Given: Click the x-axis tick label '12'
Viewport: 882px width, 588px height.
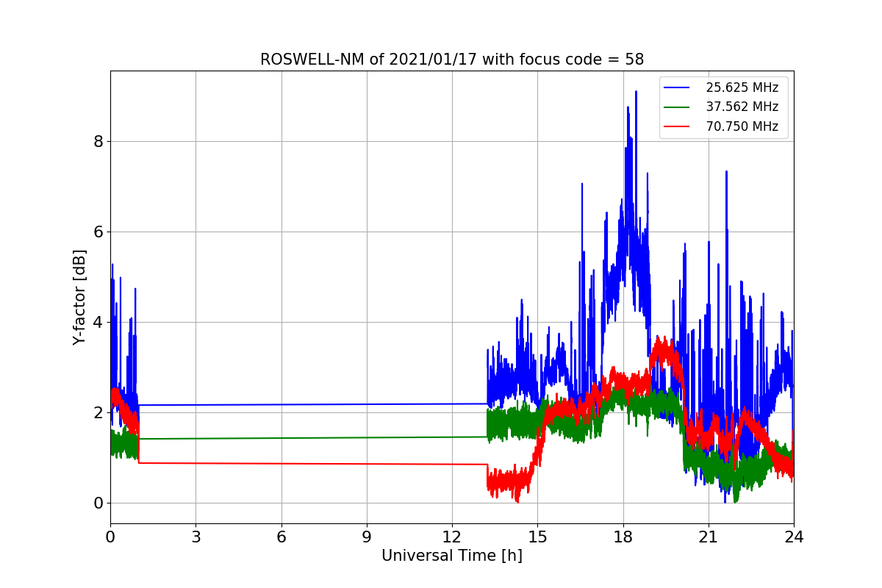Looking at the screenshot, I should point(452,537).
